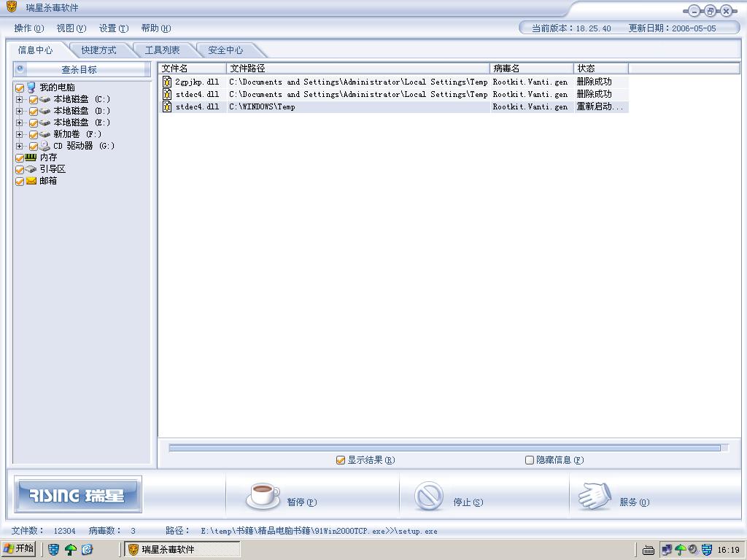Click the drive icon for local disk C:
This screenshot has width=747, height=560.
[44, 99]
